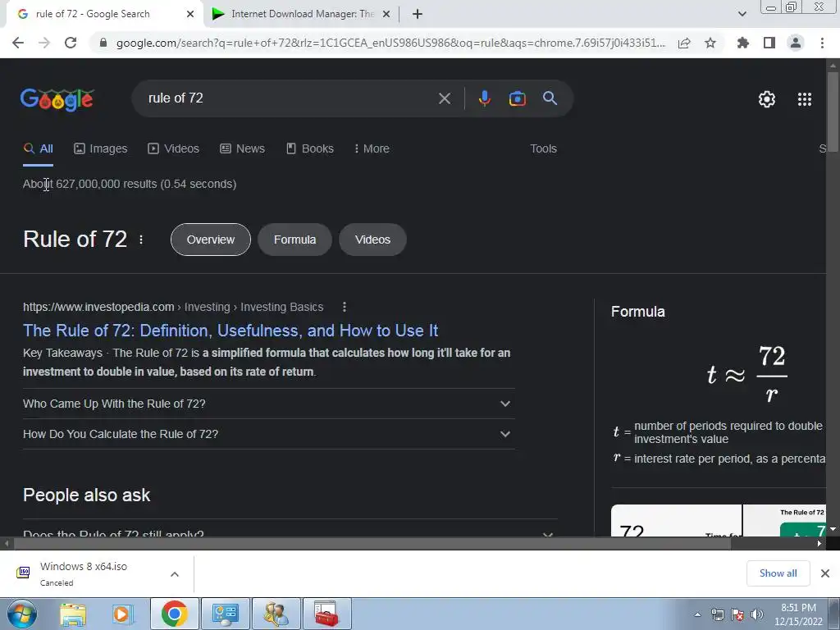Close the Internet Download Manager tab

pyautogui.click(x=386, y=14)
